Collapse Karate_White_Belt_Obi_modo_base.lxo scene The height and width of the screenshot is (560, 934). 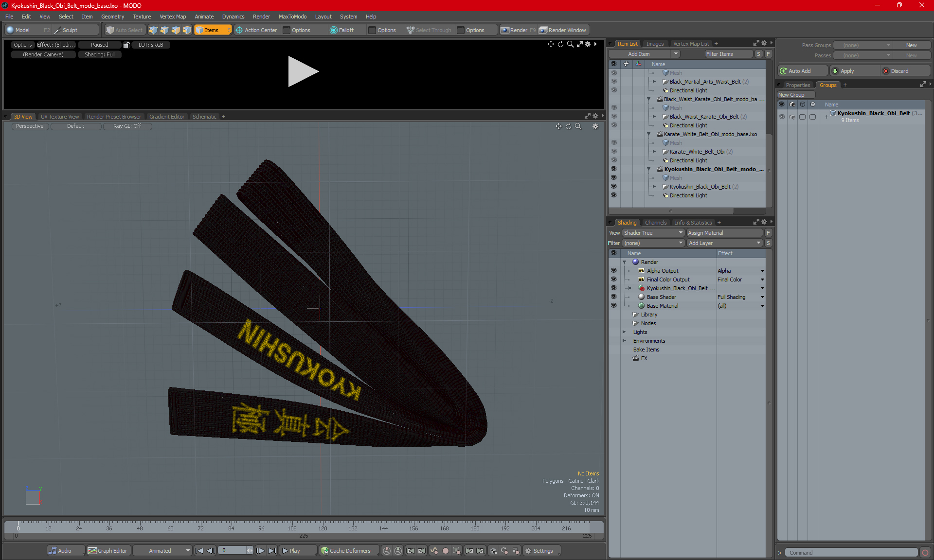click(x=648, y=134)
